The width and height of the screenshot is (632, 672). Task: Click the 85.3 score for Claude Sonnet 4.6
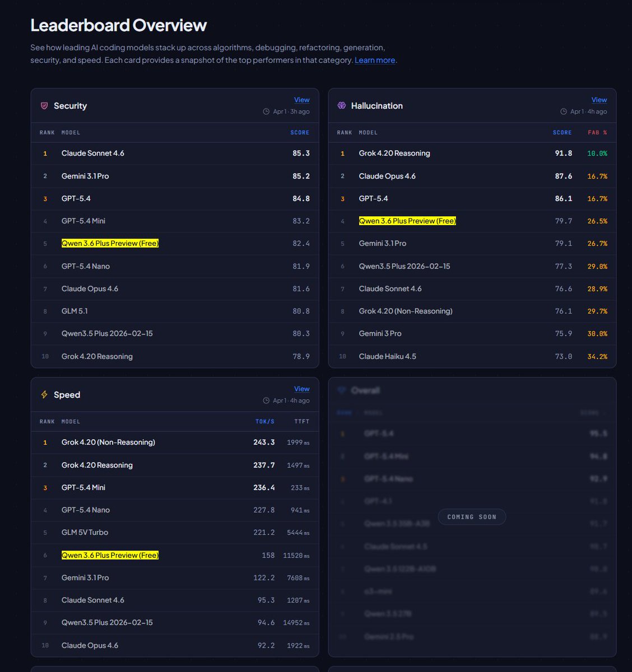pyautogui.click(x=301, y=153)
